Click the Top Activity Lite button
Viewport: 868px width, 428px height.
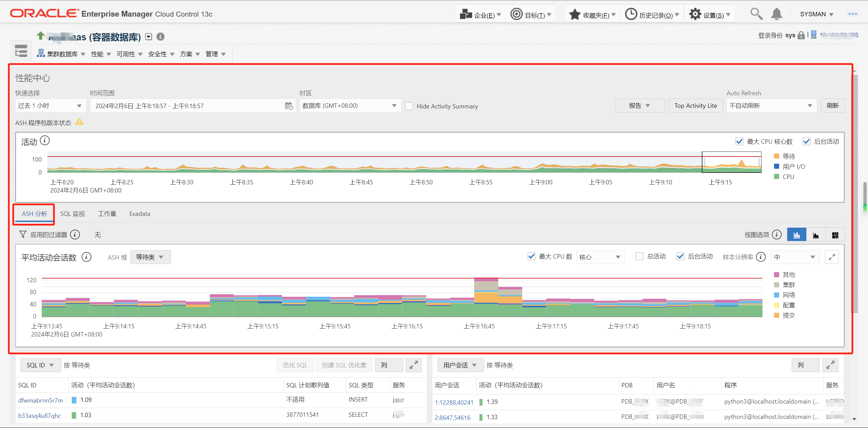pyautogui.click(x=696, y=106)
